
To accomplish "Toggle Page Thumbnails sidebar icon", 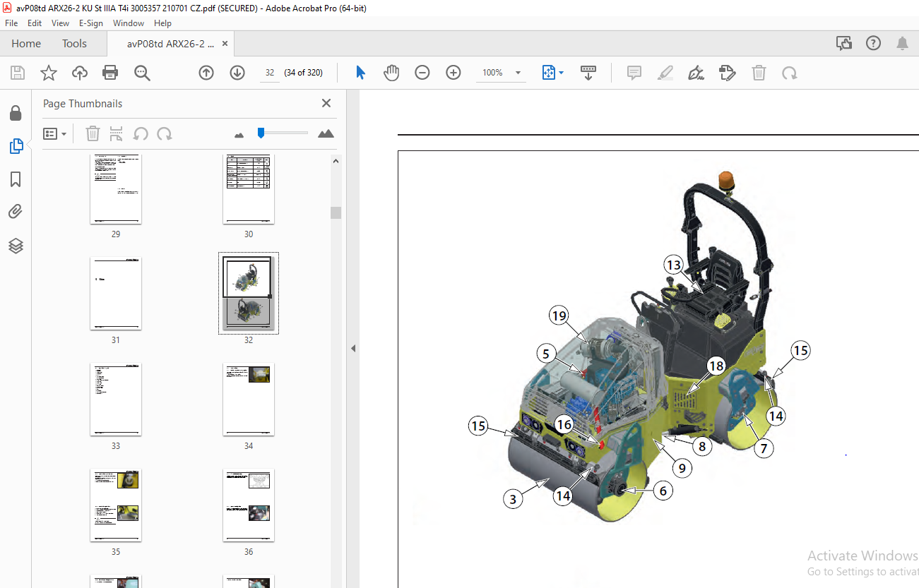I will pyautogui.click(x=16, y=146).
